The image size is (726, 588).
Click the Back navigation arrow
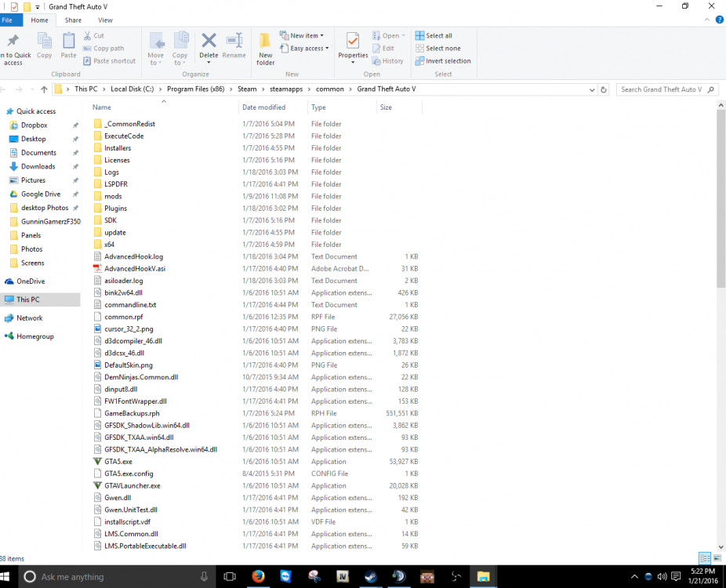coord(3,89)
